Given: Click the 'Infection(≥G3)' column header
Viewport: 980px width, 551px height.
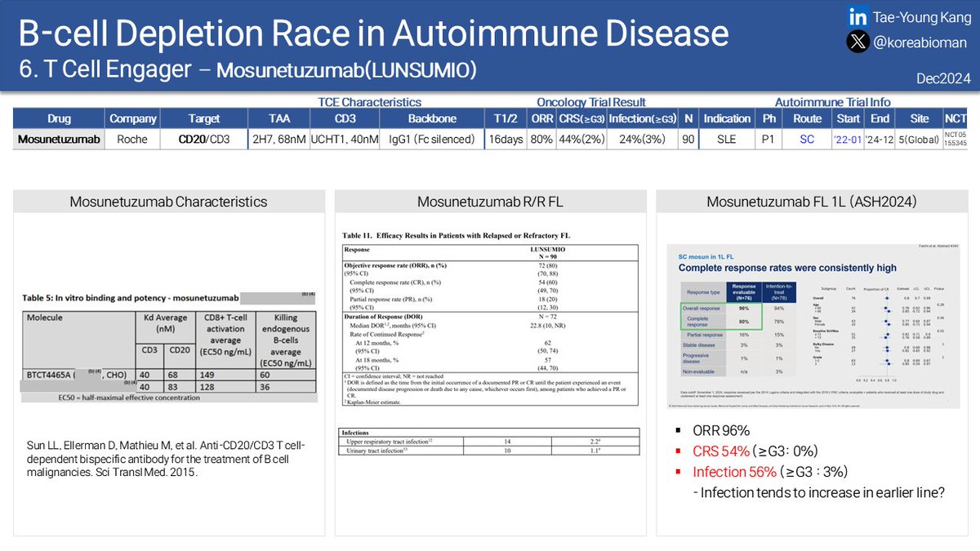Looking at the screenshot, I should (x=642, y=118).
